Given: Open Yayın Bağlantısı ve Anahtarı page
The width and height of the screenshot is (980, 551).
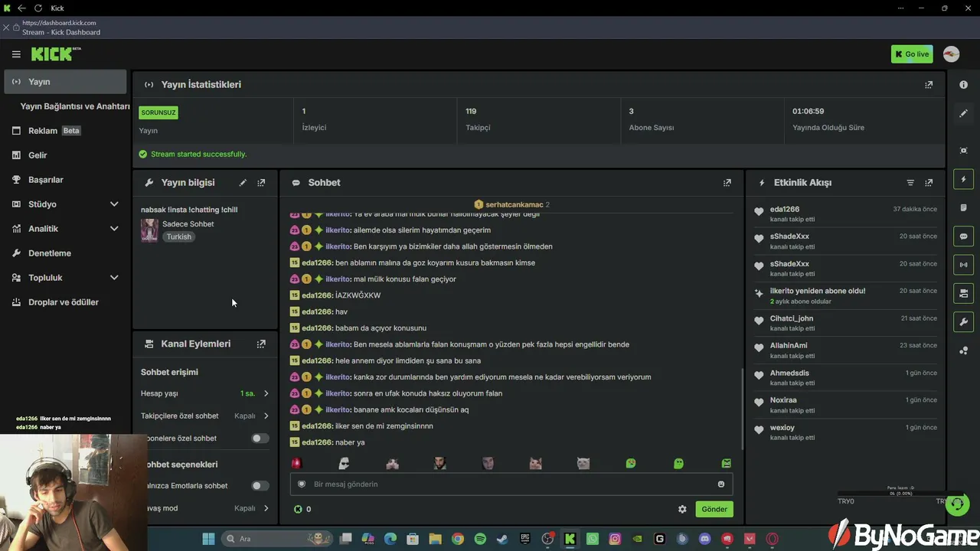Looking at the screenshot, I should pyautogui.click(x=74, y=106).
